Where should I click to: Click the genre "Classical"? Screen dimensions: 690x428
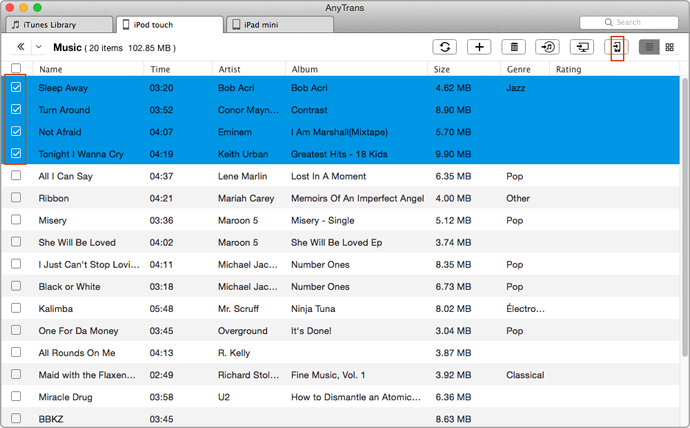(525, 375)
